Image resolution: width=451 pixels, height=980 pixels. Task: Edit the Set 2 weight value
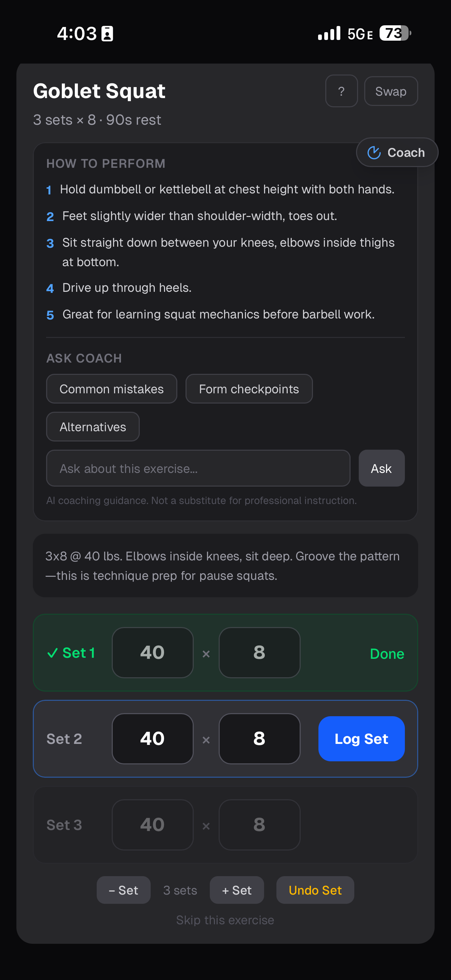pos(152,738)
